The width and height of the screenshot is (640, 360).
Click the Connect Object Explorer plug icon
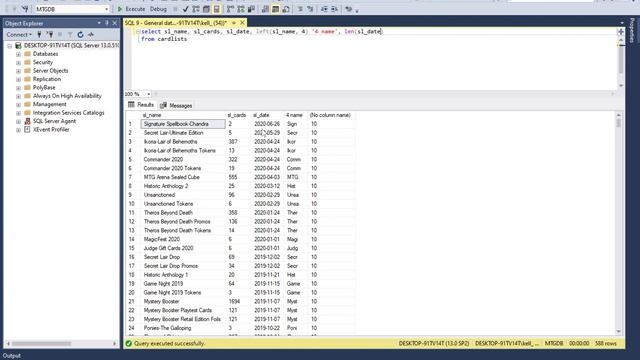pos(39,35)
